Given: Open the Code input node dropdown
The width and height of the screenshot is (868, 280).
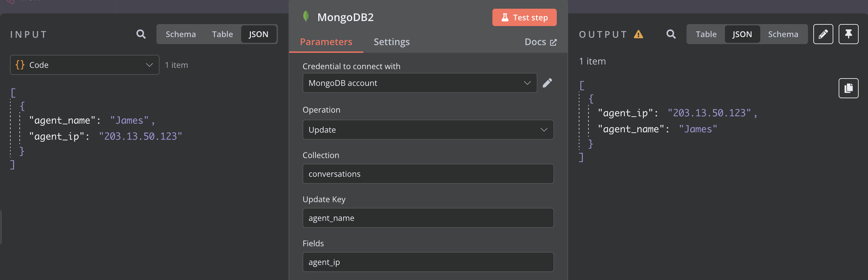Looking at the screenshot, I should (x=85, y=65).
